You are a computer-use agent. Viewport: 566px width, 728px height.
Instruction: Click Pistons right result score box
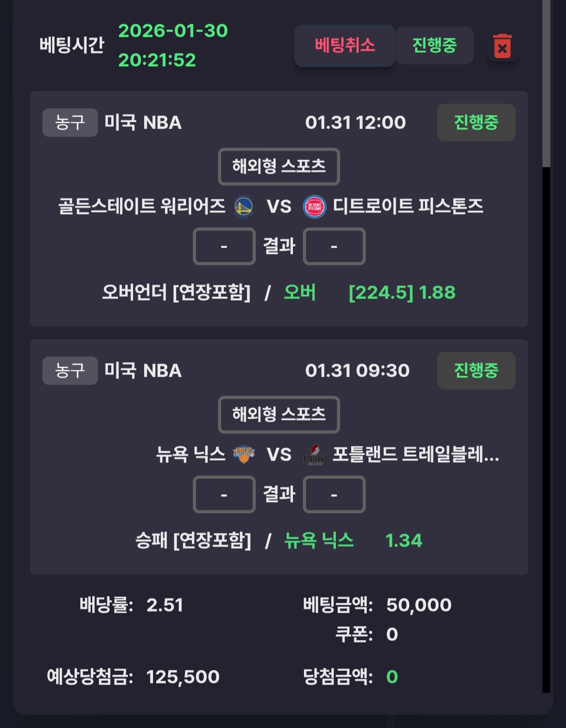point(334,247)
